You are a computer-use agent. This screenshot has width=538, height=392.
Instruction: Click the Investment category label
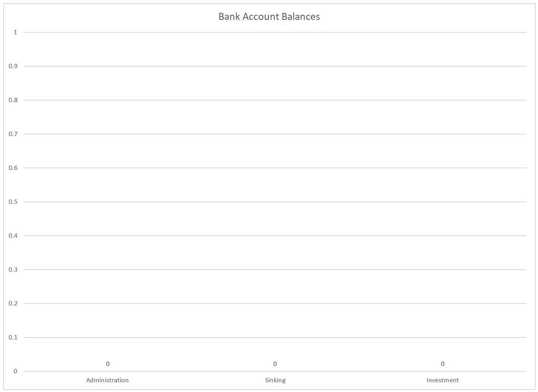click(x=442, y=380)
